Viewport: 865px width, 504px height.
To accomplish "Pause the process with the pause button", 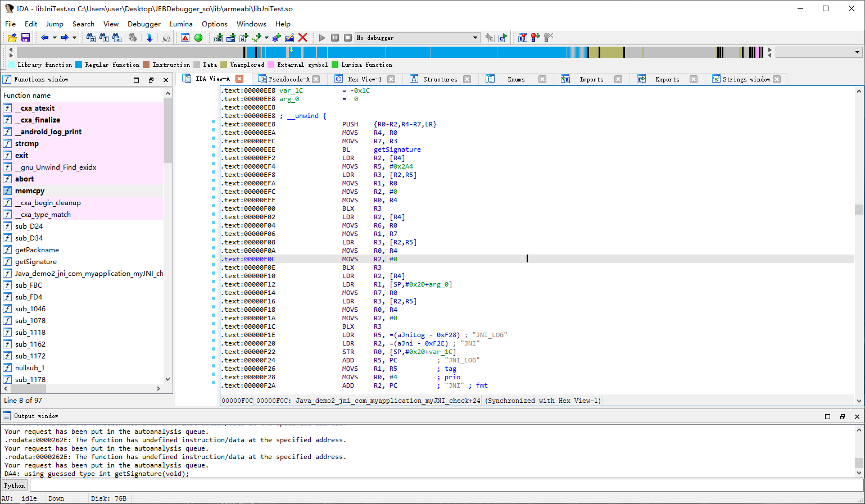I will [335, 38].
